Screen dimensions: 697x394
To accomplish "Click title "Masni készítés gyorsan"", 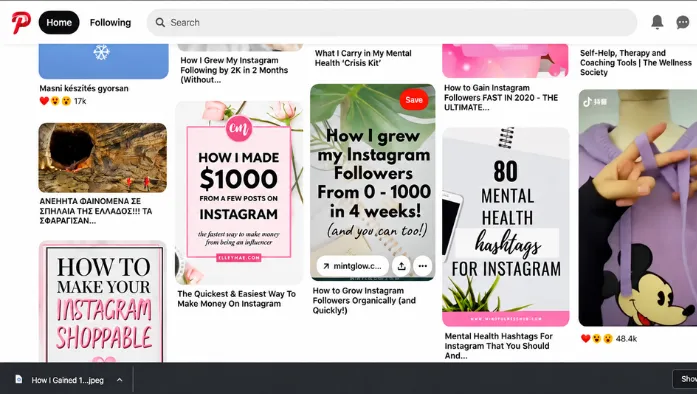I will (x=84, y=88).
